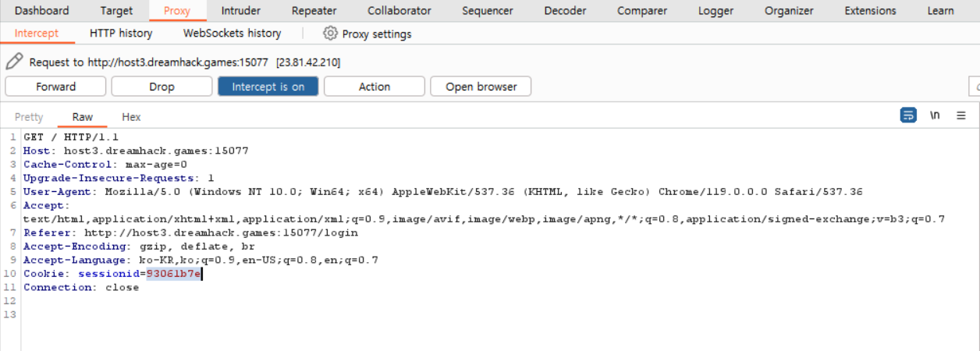The height and width of the screenshot is (351, 980).
Task: Go to the Learn tab
Action: pos(940,11)
